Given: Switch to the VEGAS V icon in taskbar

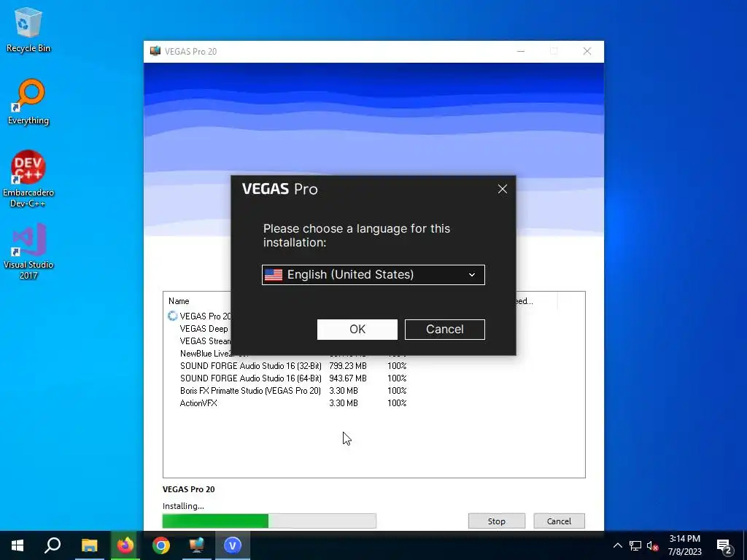Looking at the screenshot, I should (233, 545).
